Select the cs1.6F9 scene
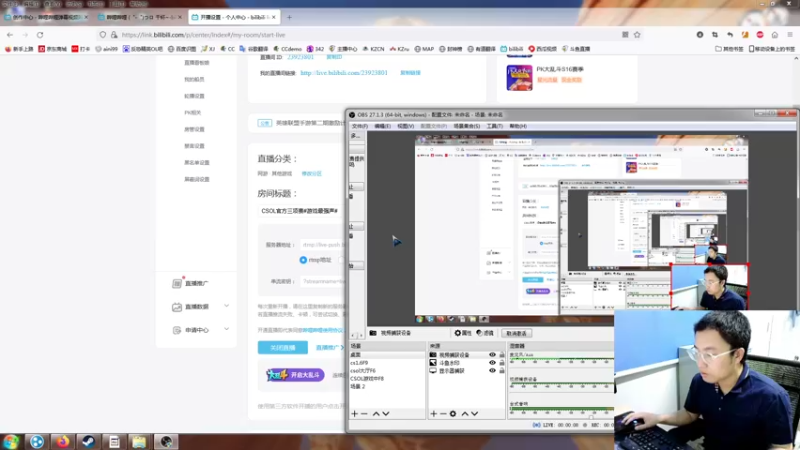This screenshot has width=800, height=450. [x=387, y=363]
